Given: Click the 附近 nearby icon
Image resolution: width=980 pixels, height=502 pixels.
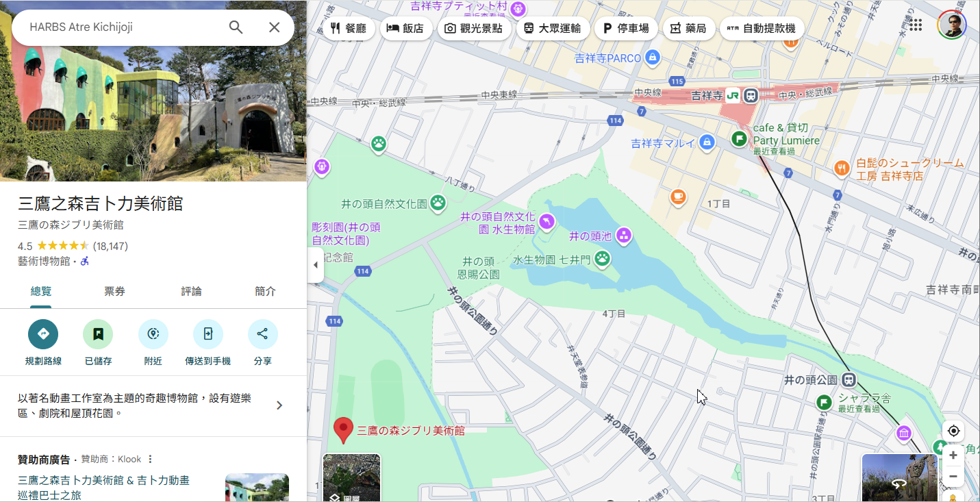Looking at the screenshot, I should click(153, 334).
